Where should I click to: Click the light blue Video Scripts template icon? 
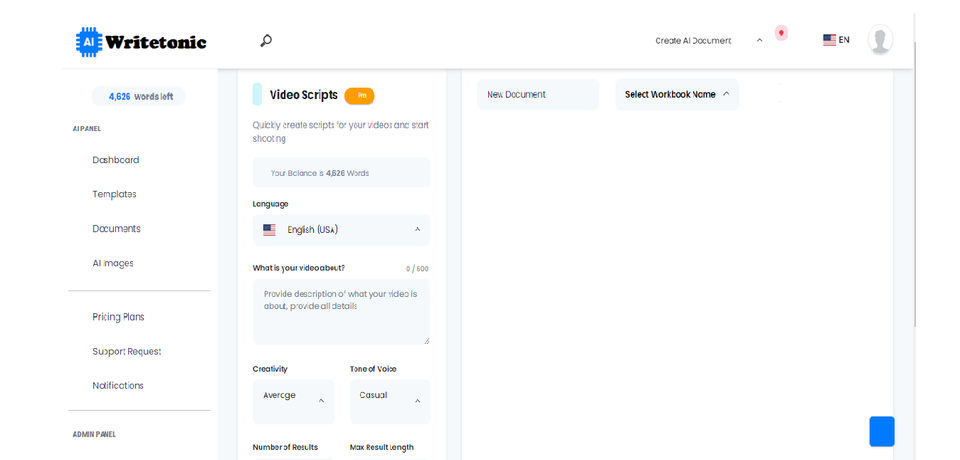pyautogui.click(x=257, y=94)
